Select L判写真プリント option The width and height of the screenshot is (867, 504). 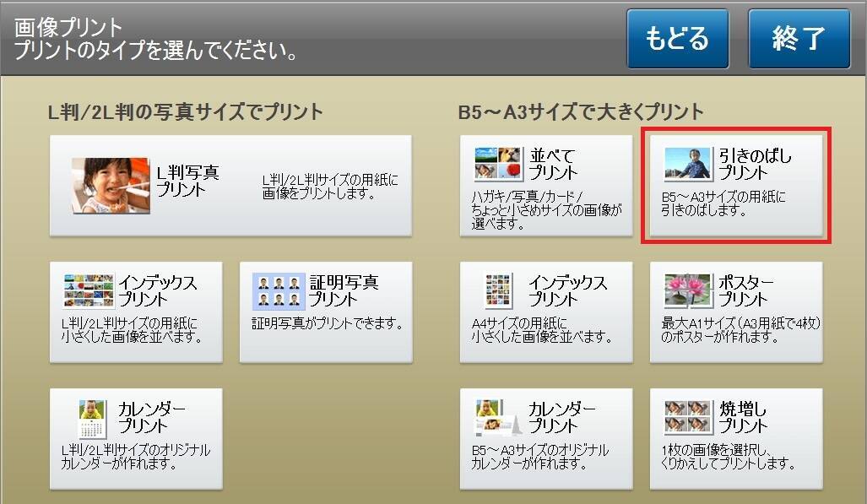[230, 186]
